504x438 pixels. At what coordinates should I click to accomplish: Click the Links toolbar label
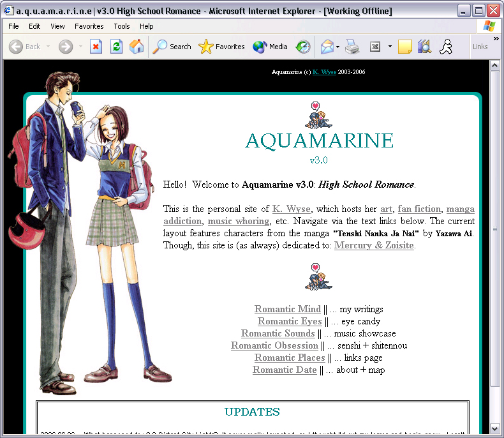pos(480,47)
